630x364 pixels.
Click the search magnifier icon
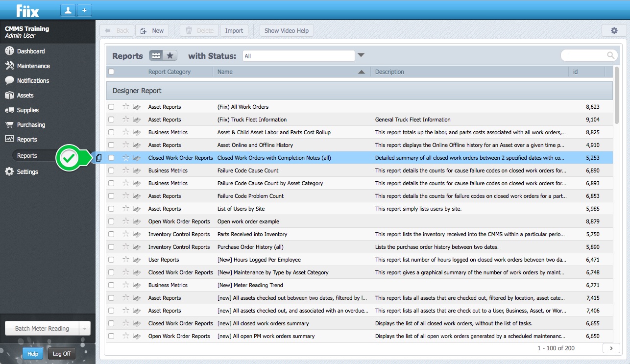pos(610,55)
